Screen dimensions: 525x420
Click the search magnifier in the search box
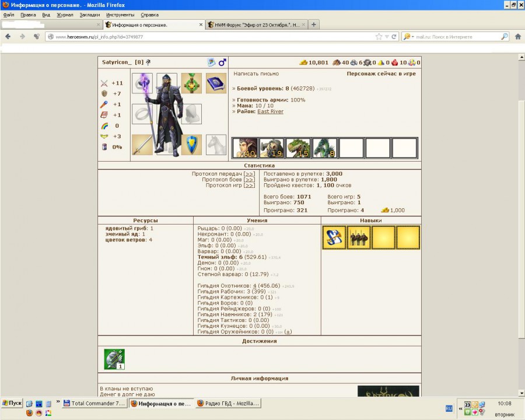(x=504, y=37)
